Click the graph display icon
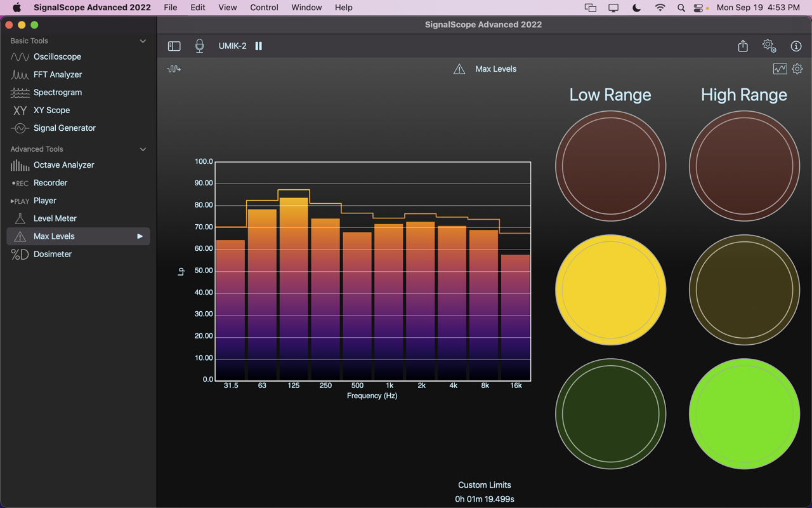 [x=780, y=69]
